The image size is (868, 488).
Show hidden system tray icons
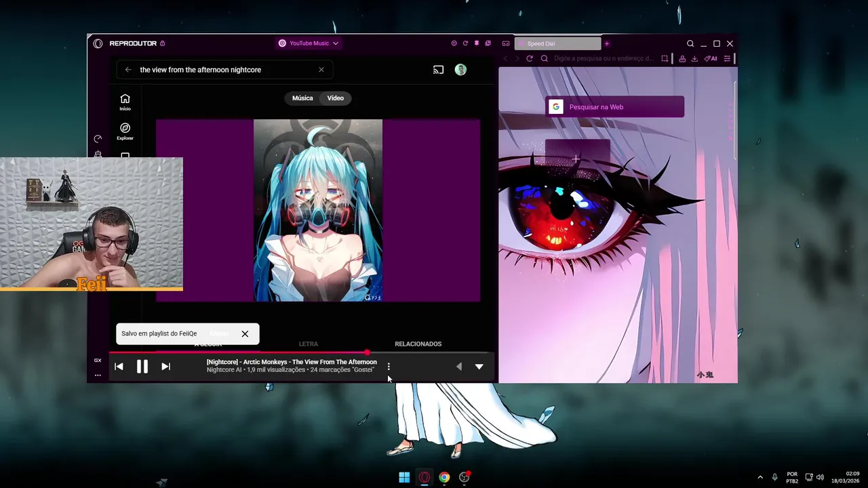pyautogui.click(x=759, y=477)
